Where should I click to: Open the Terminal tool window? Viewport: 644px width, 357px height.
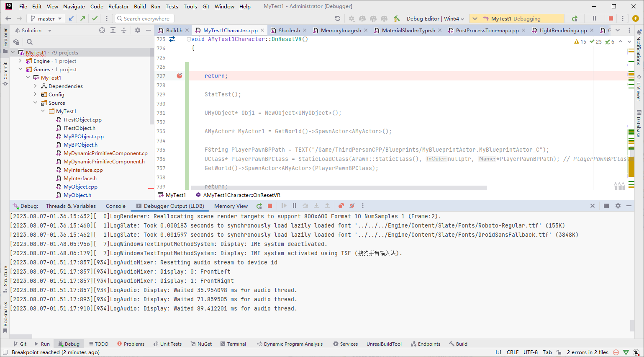pos(233,344)
